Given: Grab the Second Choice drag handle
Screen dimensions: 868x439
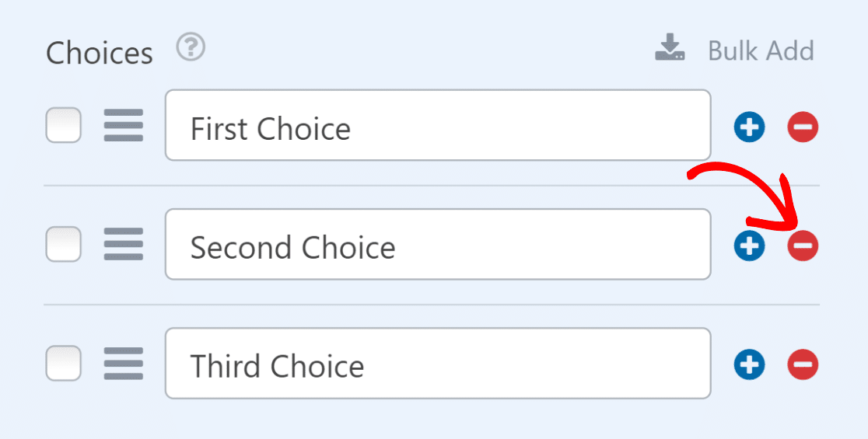Looking at the screenshot, I should (x=124, y=245).
